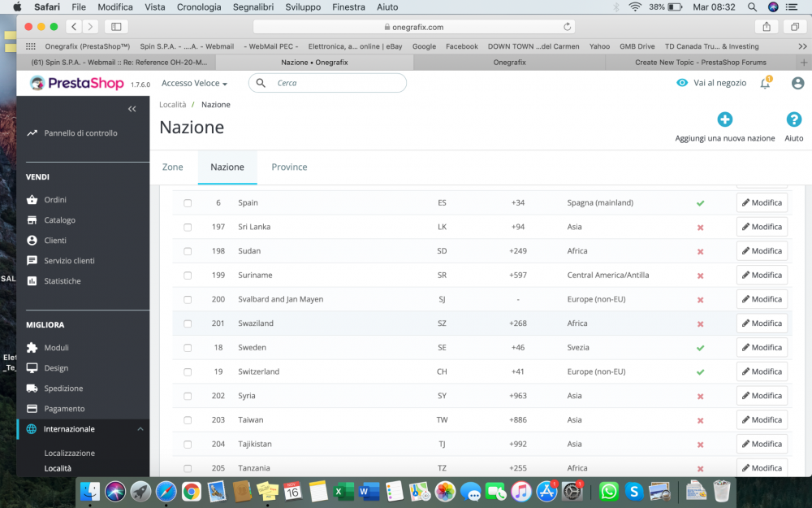
Task: Open Statistiche sidebar section
Action: point(63,280)
